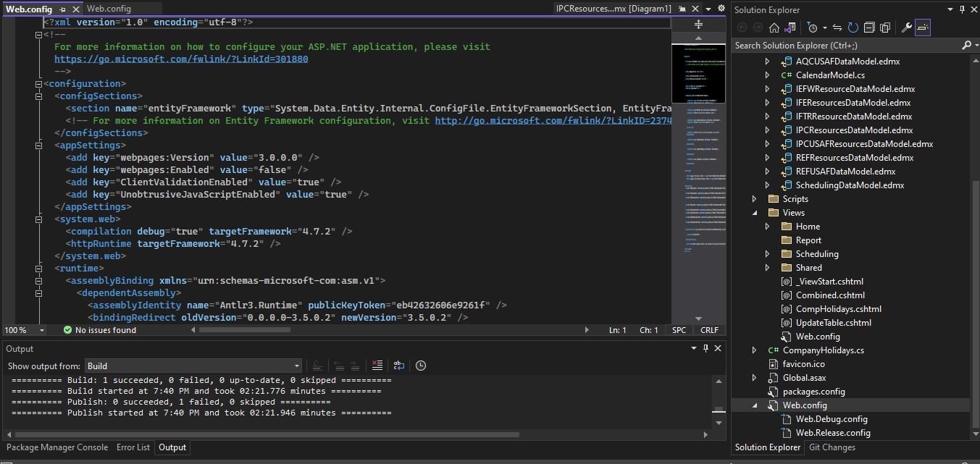Click the Home icon in Solution Explorer
This screenshot has height=464, width=980.
[774, 28]
